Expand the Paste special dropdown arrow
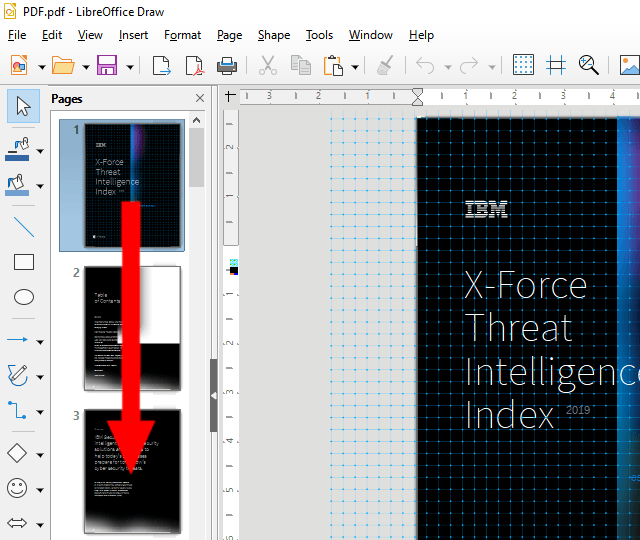This screenshot has width=640, height=540. 355,67
